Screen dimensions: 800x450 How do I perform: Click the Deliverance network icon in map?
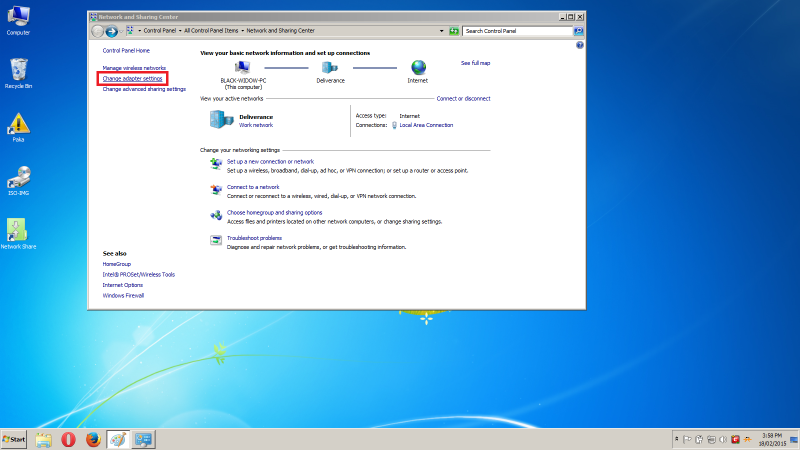point(330,67)
